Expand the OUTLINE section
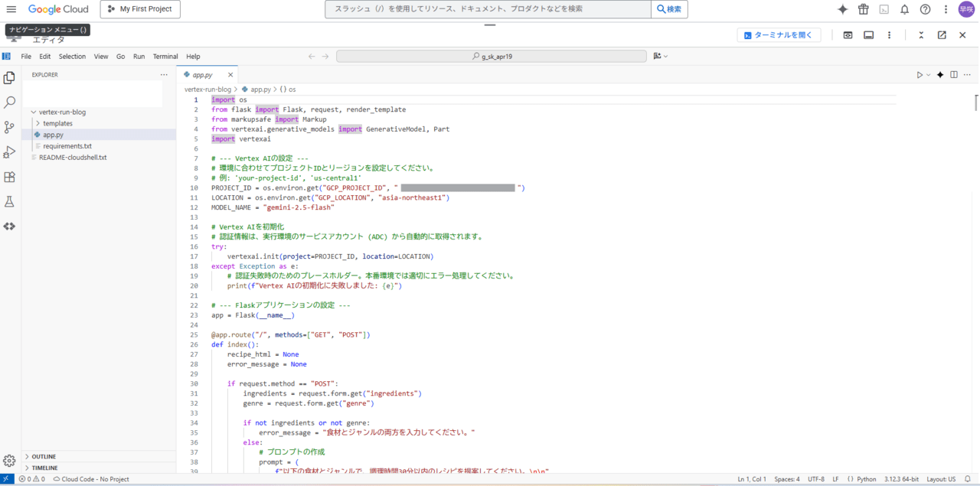Screen dimensions: 980x486 [x=44, y=457]
